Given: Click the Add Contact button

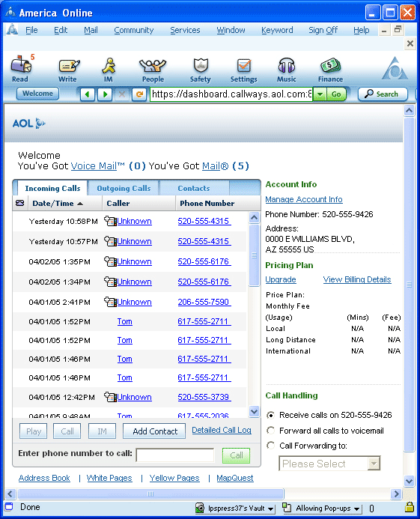Looking at the screenshot, I should pyautogui.click(x=154, y=431).
